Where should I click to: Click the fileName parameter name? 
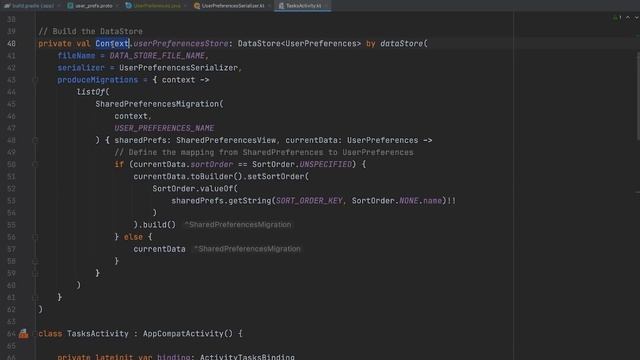(x=76, y=56)
